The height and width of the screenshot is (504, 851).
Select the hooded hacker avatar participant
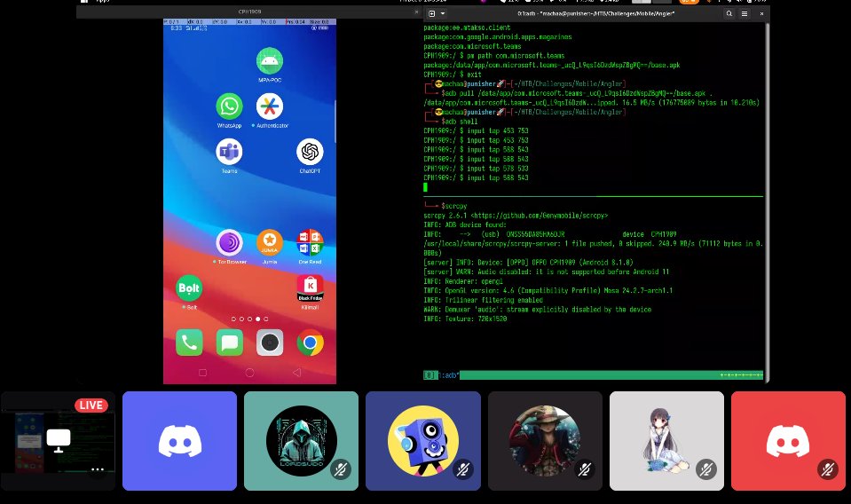(x=301, y=441)
